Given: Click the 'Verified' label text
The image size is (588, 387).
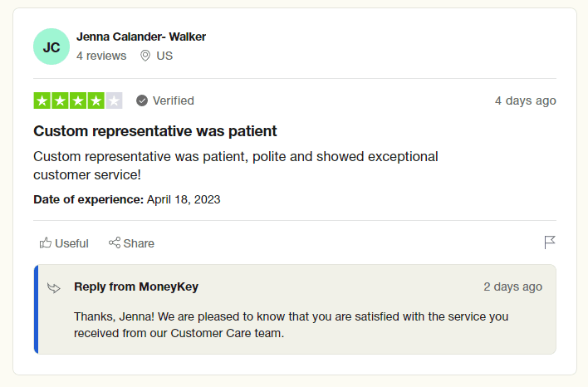Looking at the screenshot, I should (174, 100).
